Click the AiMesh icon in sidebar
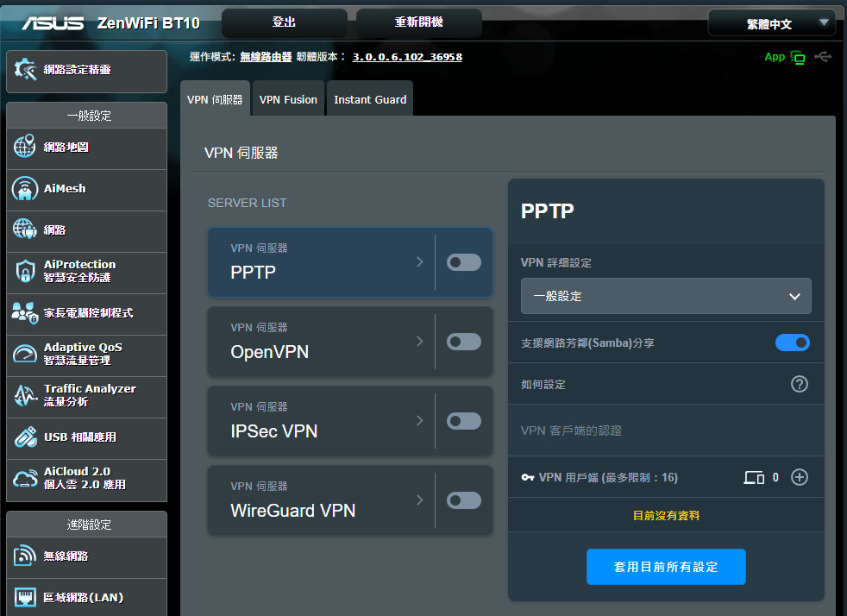Viewport: 847px width, 616px height. [x=25, y=188]
